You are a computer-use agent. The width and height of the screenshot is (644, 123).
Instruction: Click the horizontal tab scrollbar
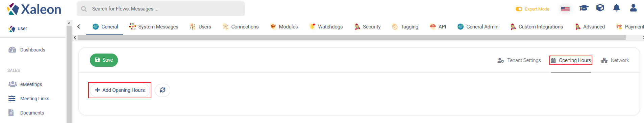pyautogui.click(x=351, y=38)
